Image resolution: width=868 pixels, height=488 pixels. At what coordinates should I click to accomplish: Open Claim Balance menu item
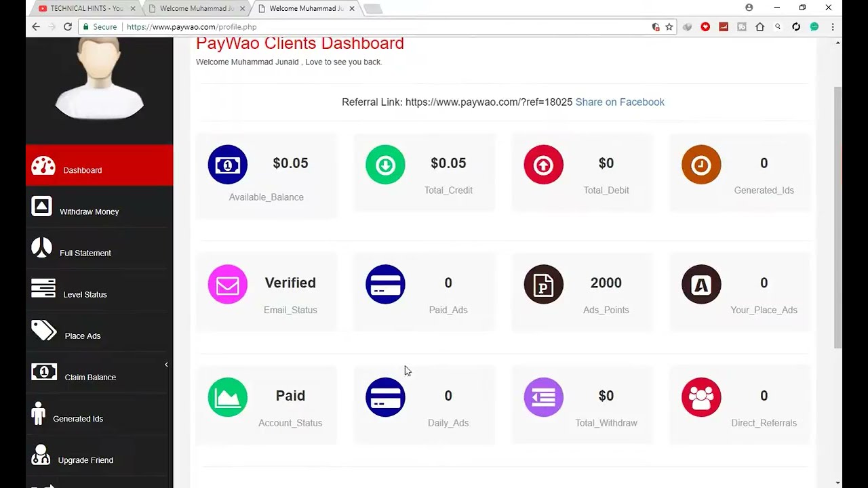(x=100, y=372)
